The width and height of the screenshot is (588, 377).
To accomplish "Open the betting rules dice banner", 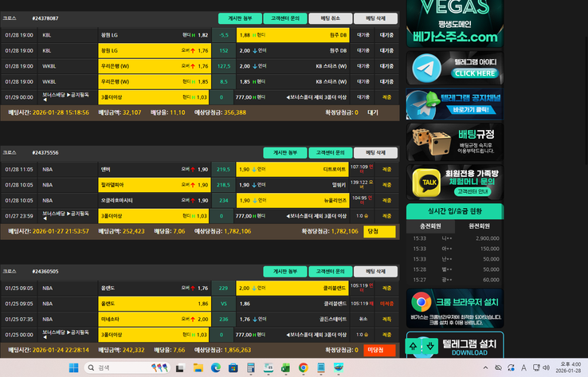I will coord(454,142).
